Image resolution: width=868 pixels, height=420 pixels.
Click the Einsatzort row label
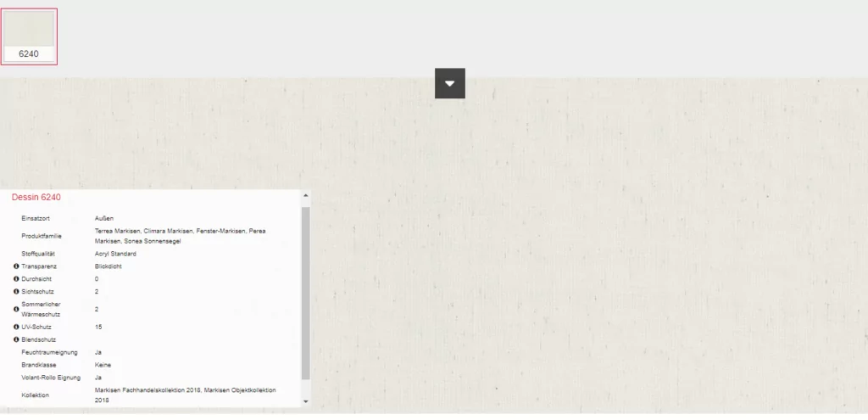tap(38, 218)
